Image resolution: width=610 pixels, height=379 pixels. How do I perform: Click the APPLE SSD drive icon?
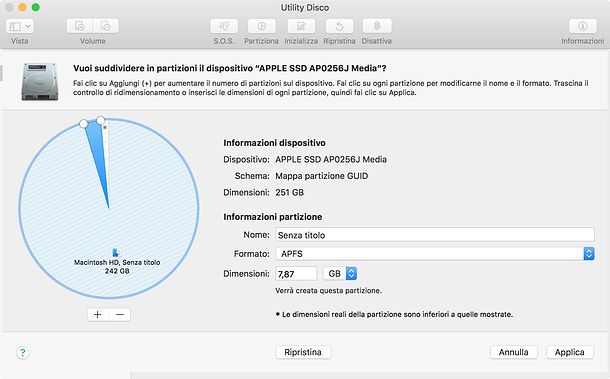click(x=40, y=82)
